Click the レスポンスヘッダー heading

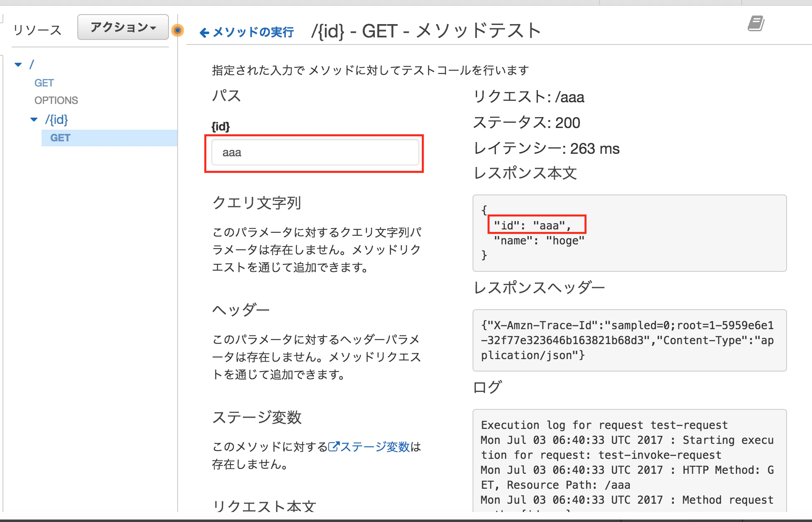[x=539, y=288]
